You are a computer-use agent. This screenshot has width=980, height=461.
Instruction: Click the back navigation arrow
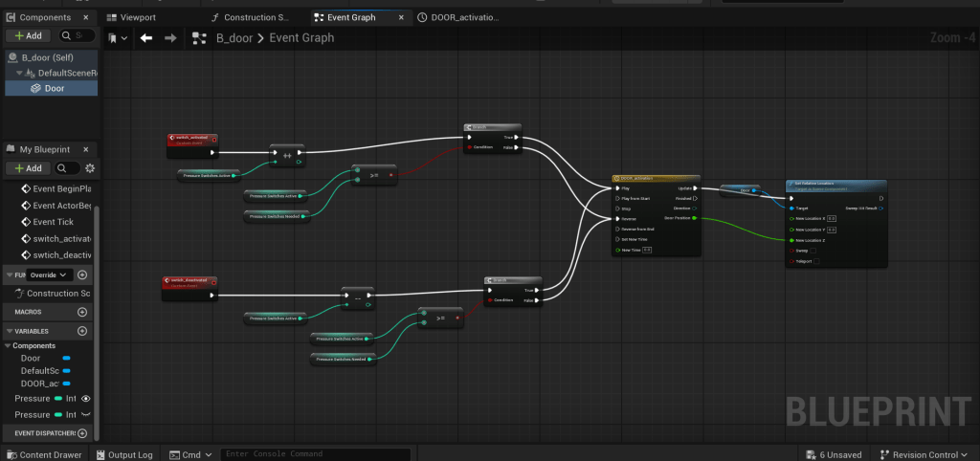click(146, 38)
